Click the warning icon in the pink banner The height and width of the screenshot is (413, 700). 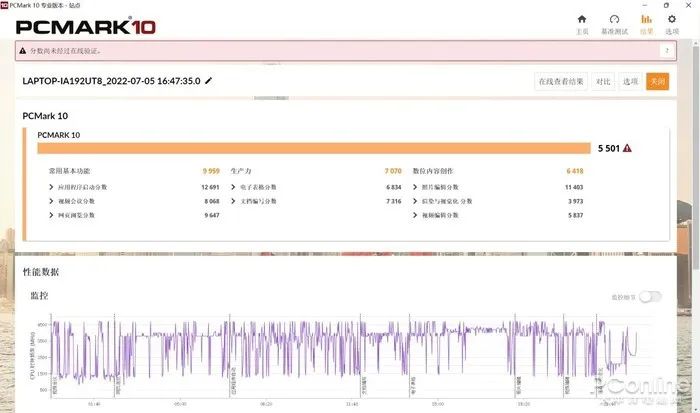[23, 51]
